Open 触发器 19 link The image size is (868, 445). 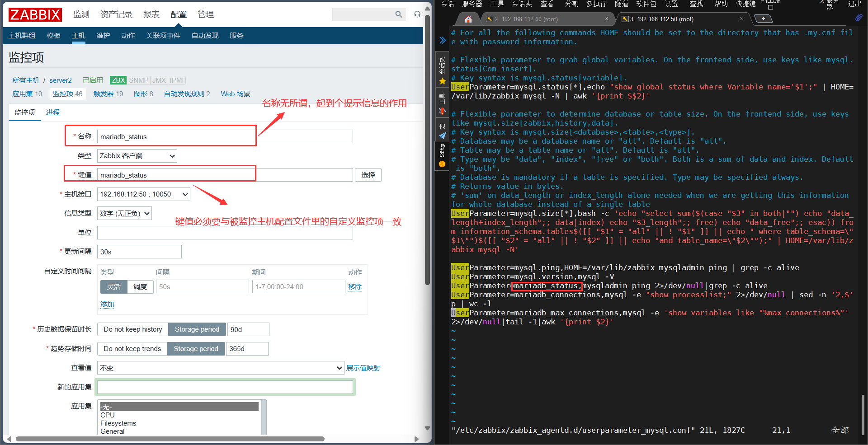tap(108, 94)
